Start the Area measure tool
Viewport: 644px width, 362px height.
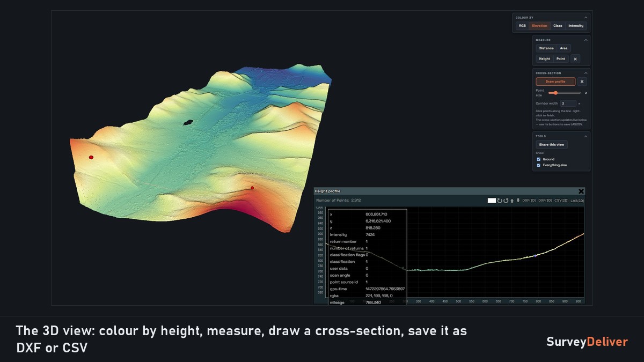coord(563,48)
